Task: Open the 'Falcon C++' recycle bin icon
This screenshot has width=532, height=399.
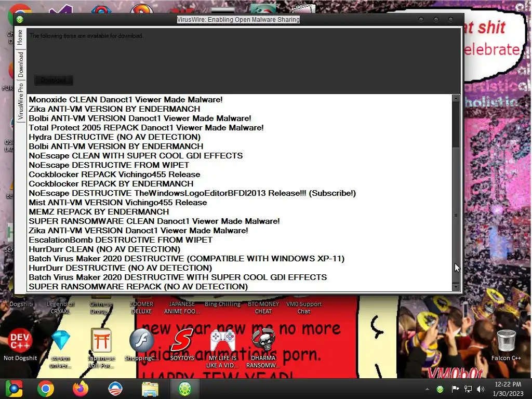Action: pos(506,345)
